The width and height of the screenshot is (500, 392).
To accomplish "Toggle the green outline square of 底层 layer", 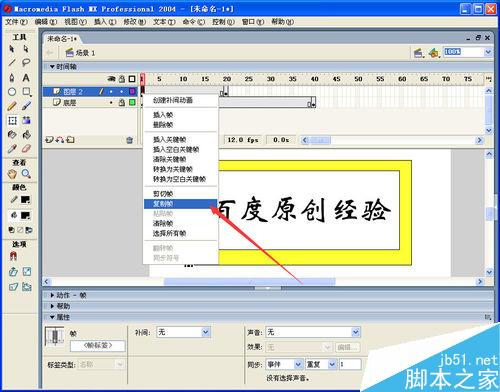I will (132, 103).
